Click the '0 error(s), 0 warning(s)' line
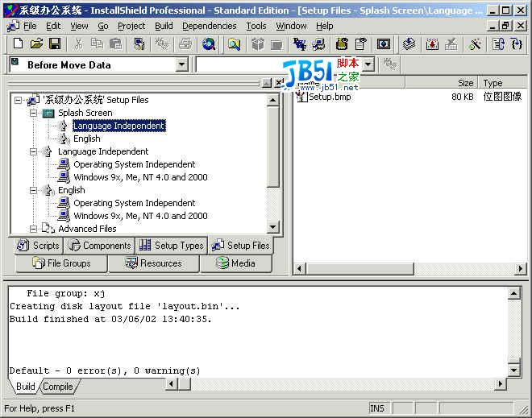The width and height of the screenshot is (532, 418). coord(105,370)
